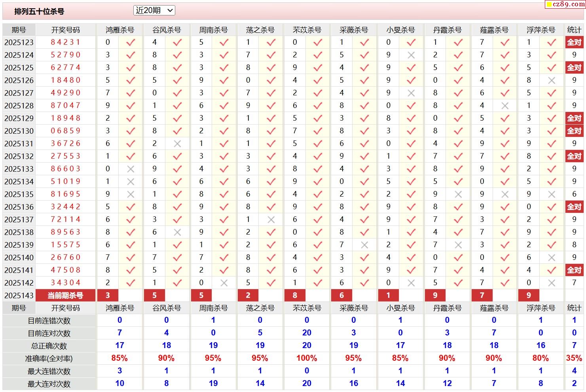Click the winning numbers 06859
Image resolution: width=586 pixels, height=392 pixels.
pyautogui.click(x=65, y=131)
